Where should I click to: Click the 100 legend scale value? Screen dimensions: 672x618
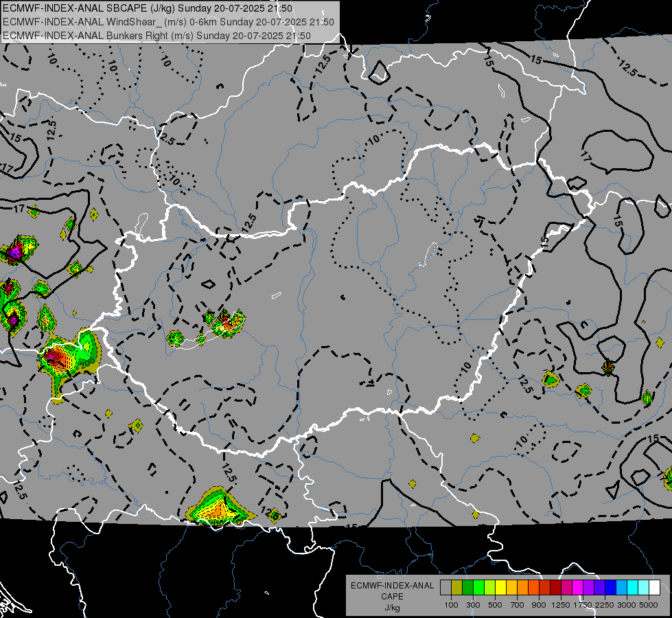[451, 605]
